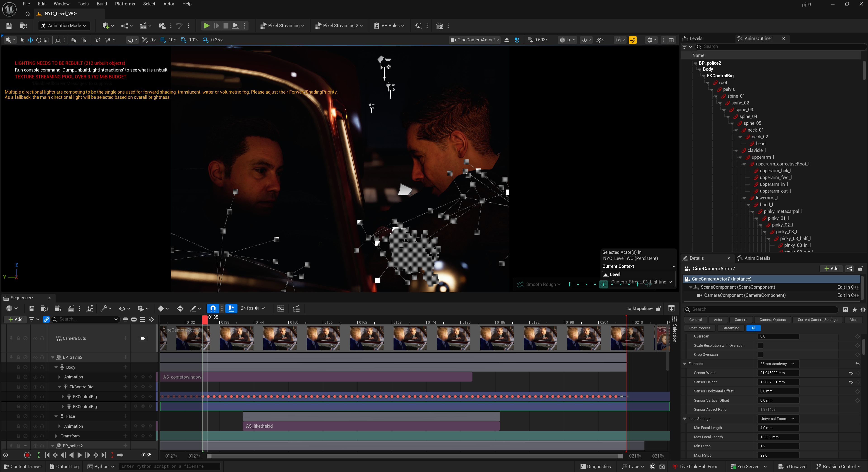This screenshot has height=472, width=868.
Task: Click the 5 Unsaved status button
Action: click(792, 467)
